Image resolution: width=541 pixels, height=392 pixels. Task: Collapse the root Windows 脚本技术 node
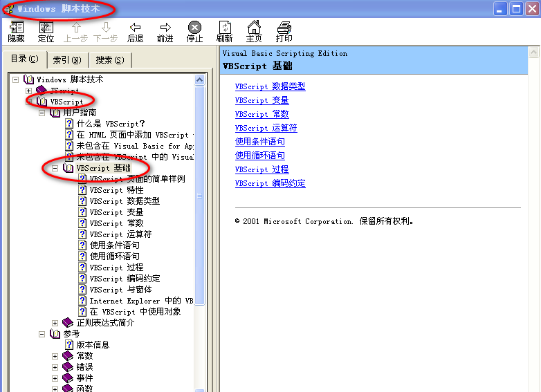[15, 80]
